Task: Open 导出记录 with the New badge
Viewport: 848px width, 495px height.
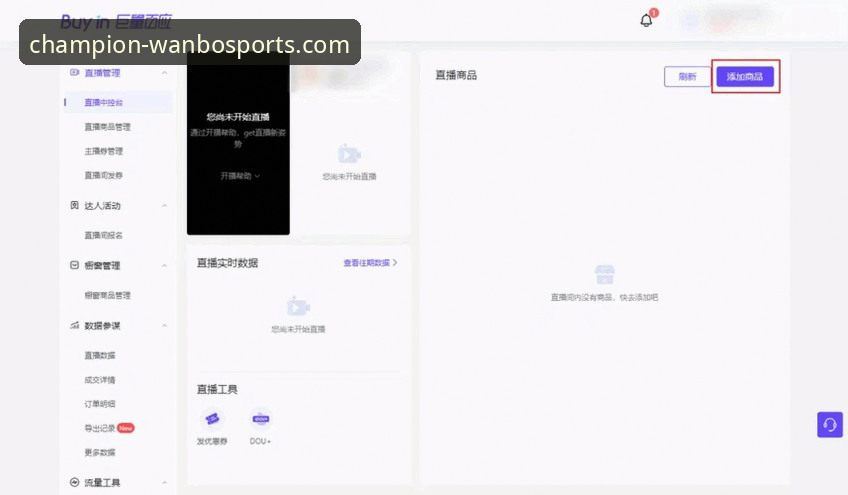Action: 109,428
